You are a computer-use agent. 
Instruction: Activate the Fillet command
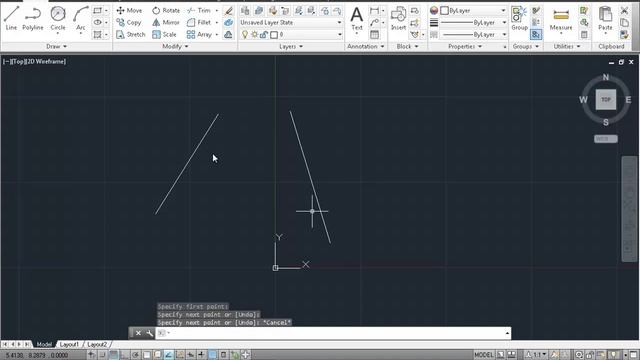pos(199,22)
